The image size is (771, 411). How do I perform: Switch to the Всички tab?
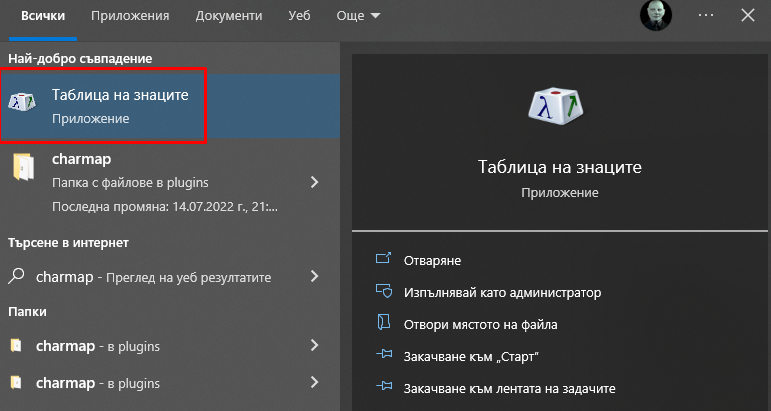pyautogui.click(x=43, y=16)
